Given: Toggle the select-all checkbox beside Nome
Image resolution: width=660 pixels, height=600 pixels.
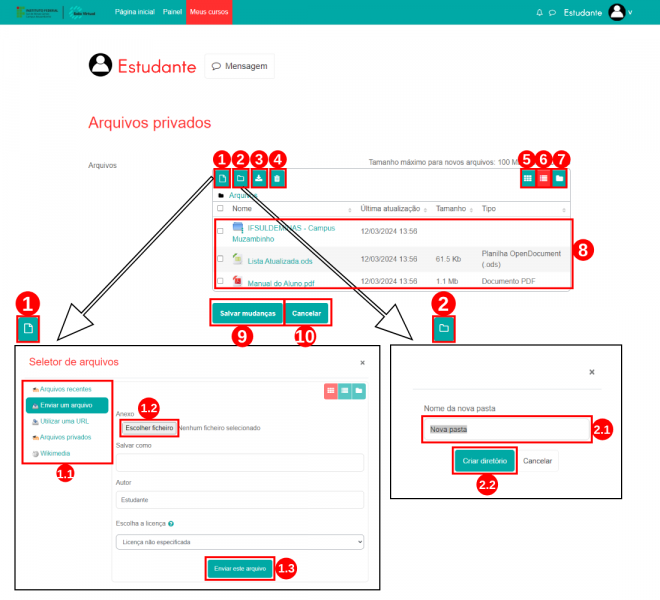Looking at the screenshot, I should (220, 208).
